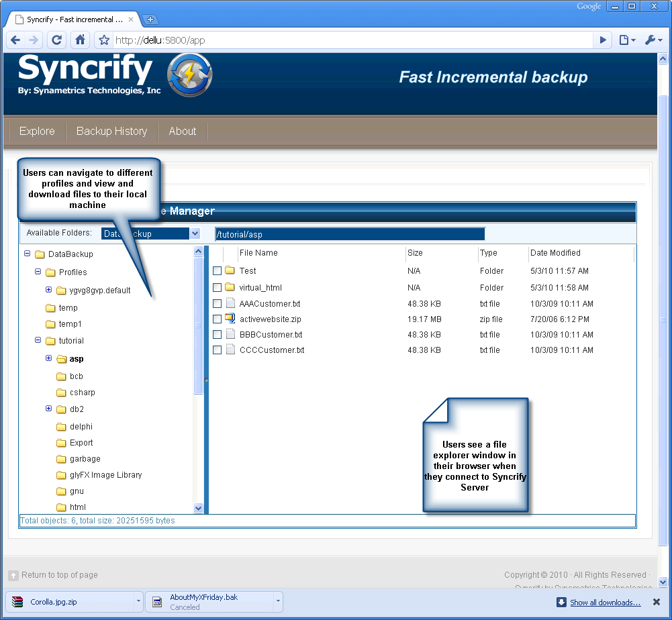Click the Corolla.jpg.zip archive icon
Screen dimensions: 672x620
(x=17, y=602)
